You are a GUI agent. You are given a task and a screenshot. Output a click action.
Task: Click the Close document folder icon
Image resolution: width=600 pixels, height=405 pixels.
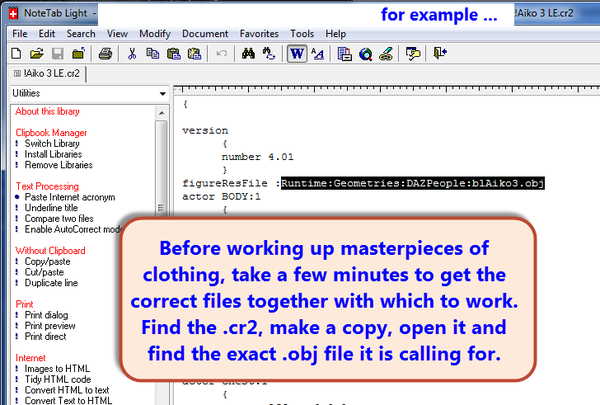(78, 53)
